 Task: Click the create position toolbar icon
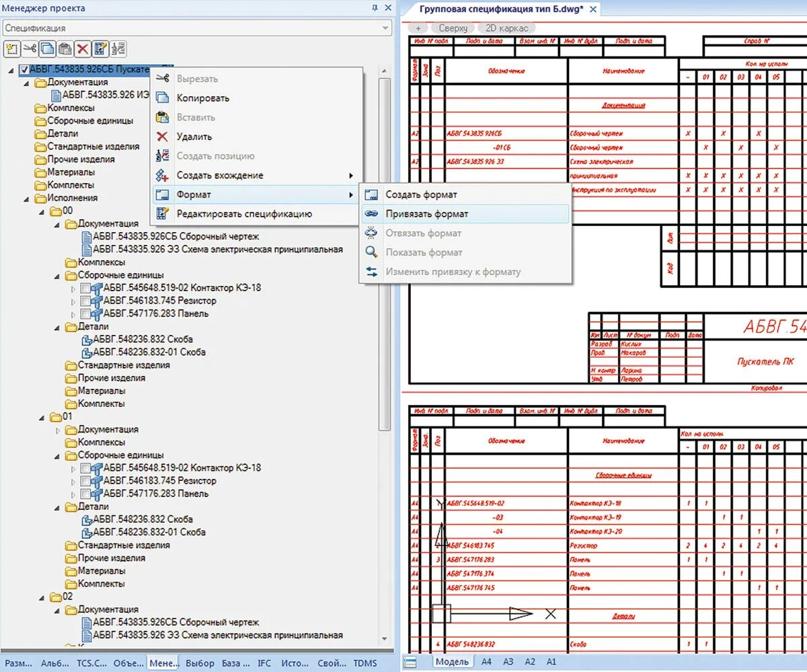coord(118,48)
